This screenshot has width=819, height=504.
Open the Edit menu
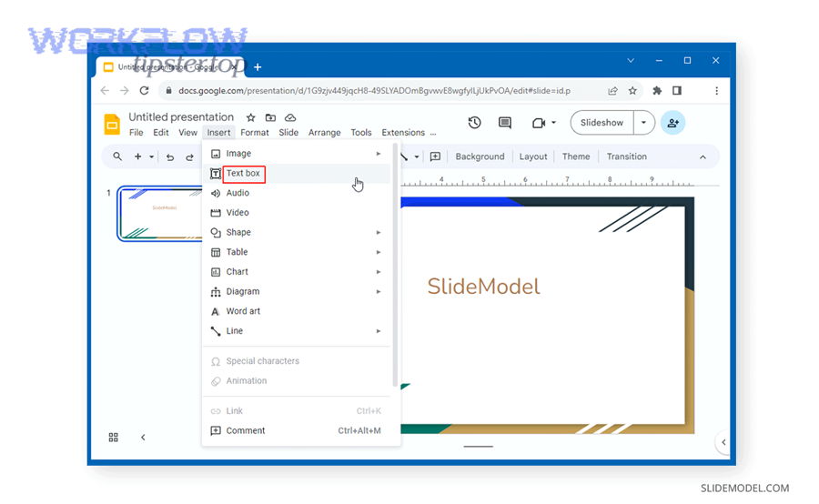[160, 133]
